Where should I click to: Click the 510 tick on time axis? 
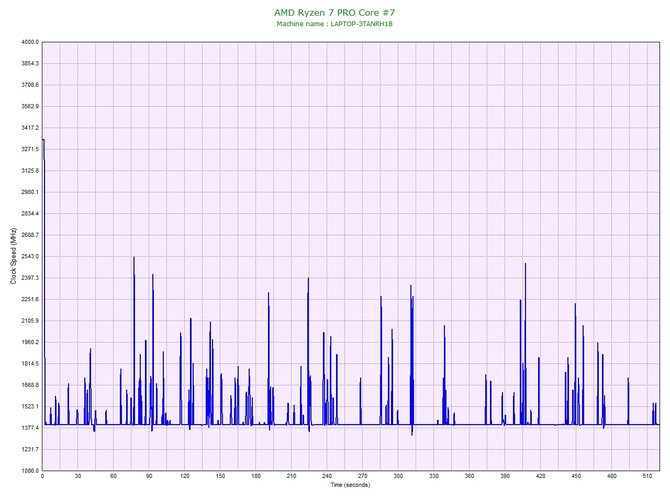(647, 476)
